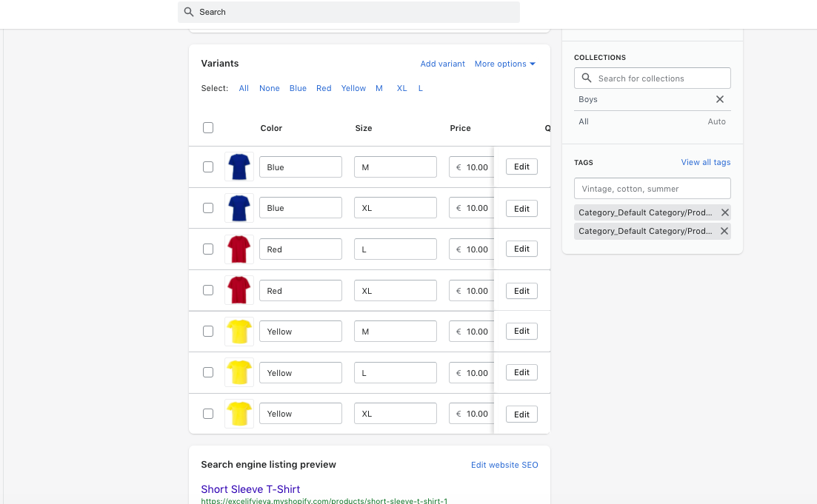Remove Boys collection with X icon
Image resolution: width=817 pixels, height=504 pixels.
[x=719, y=99]
